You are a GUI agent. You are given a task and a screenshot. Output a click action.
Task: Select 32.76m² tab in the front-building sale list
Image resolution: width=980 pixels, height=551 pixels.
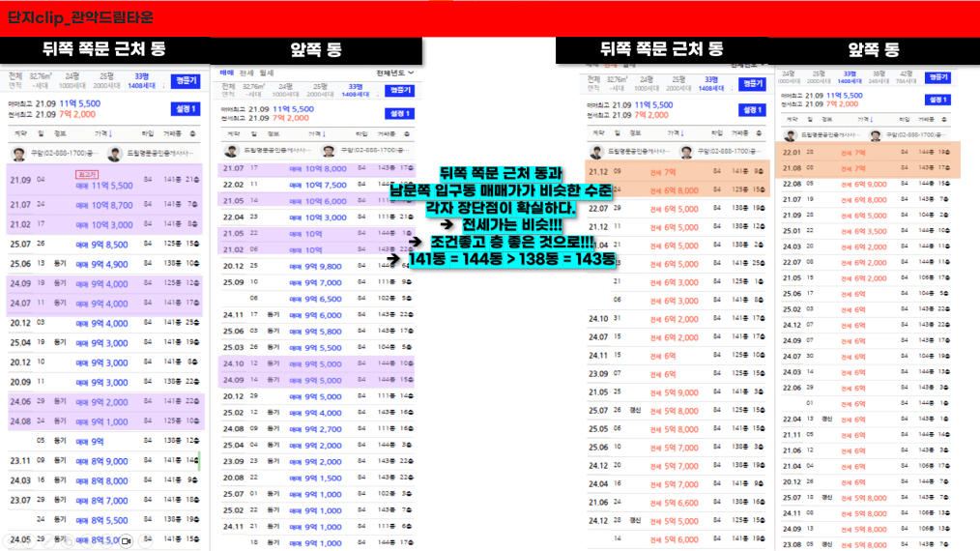(x=253, y=90)
